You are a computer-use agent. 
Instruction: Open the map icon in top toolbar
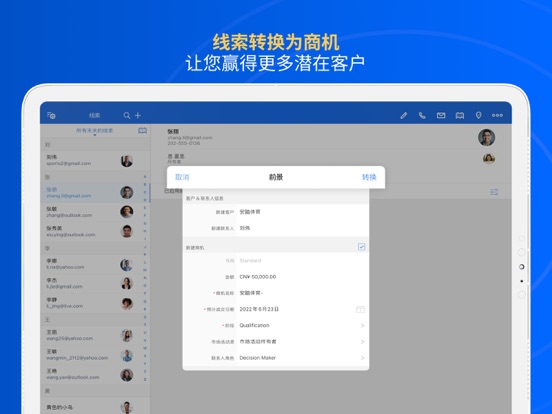(x=460, y=115)
